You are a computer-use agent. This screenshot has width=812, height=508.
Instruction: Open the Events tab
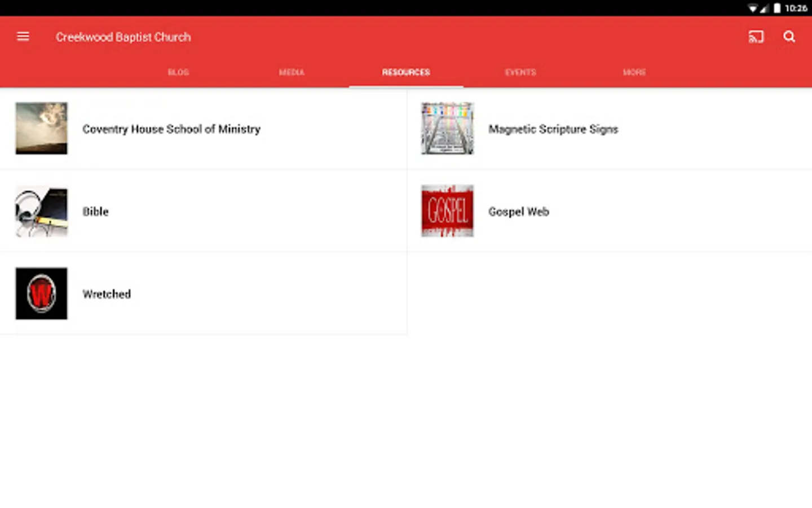pos(520,72)
